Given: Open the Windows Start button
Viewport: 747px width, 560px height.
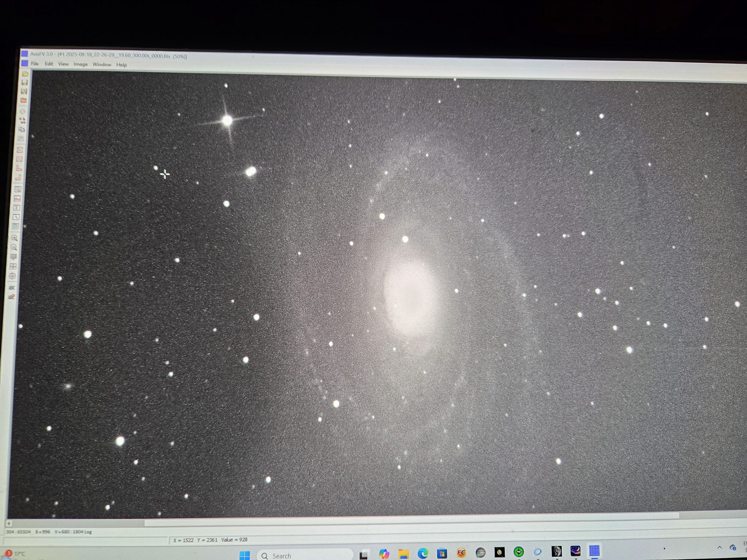Looking at the screenshot, I should (244, 555).
